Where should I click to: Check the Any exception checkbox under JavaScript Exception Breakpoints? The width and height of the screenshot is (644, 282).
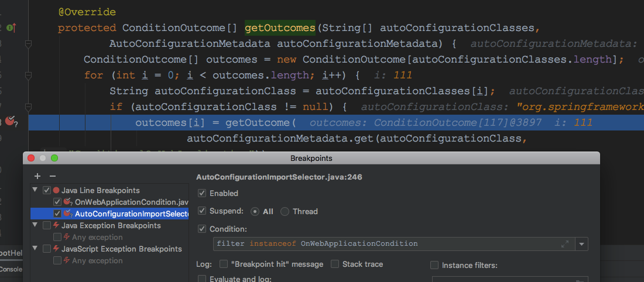(x=57, y=260)
